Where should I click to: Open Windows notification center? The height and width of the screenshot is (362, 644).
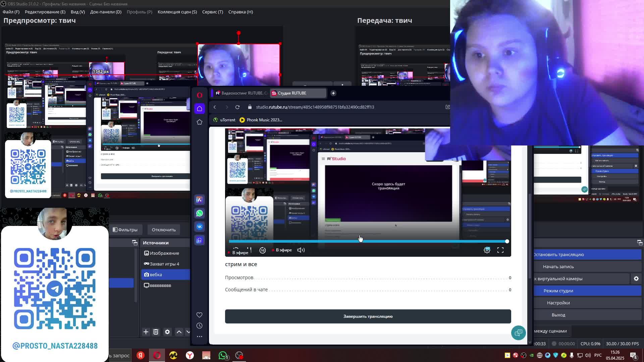634,355
